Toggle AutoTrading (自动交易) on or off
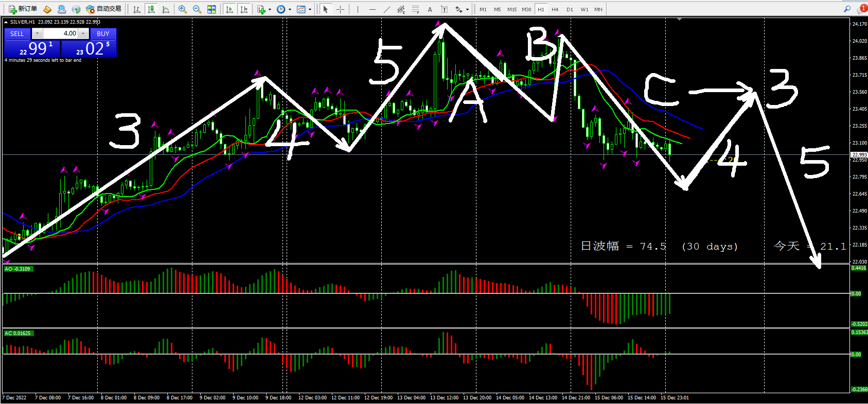 click(104, 9)
